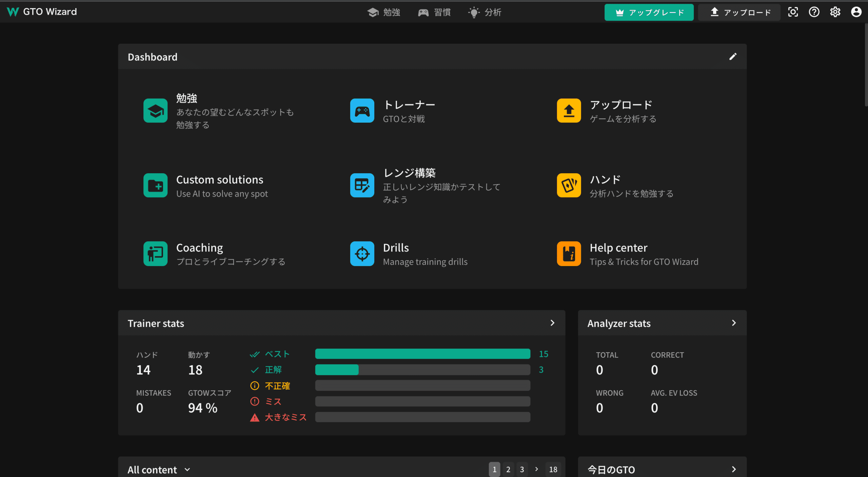Click the レンジ構築 range builder icon
The height and width of the screenshot is (477, 868).
pos(362,185)
